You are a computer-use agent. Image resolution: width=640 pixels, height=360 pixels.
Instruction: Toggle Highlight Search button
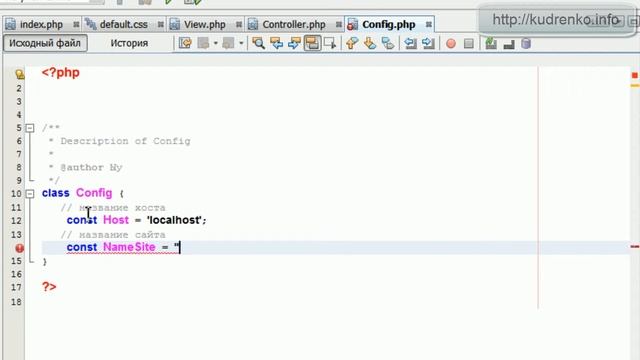pos(312,43)
